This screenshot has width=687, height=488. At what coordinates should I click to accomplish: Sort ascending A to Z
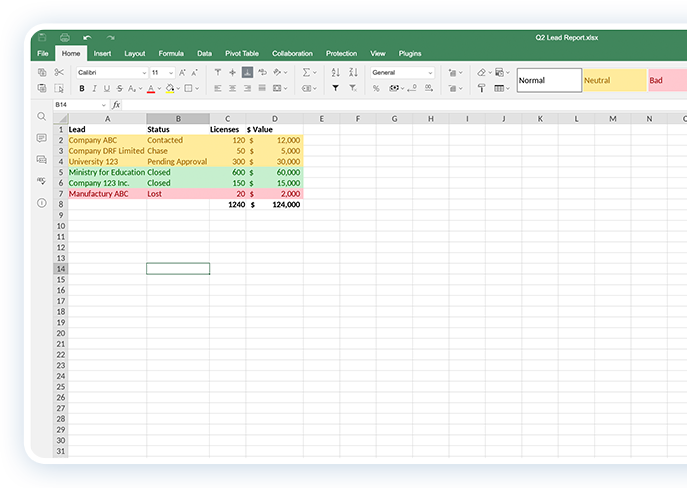336,72
